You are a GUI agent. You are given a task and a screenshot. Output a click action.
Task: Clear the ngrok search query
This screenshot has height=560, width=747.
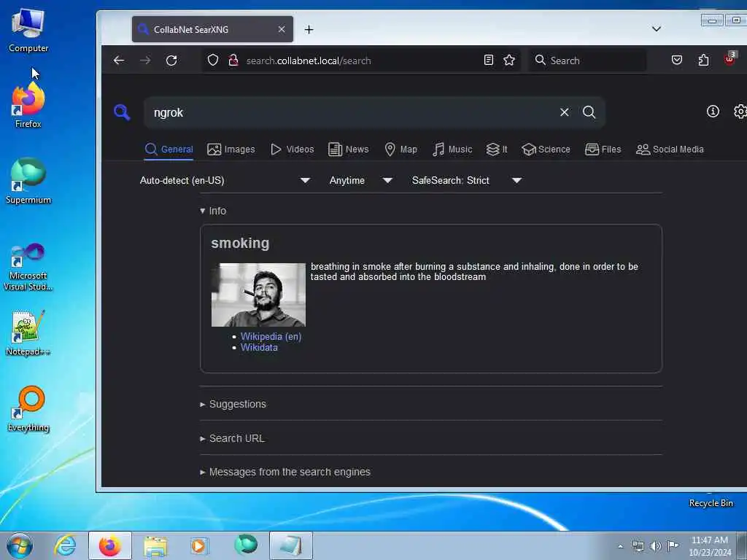564,112
